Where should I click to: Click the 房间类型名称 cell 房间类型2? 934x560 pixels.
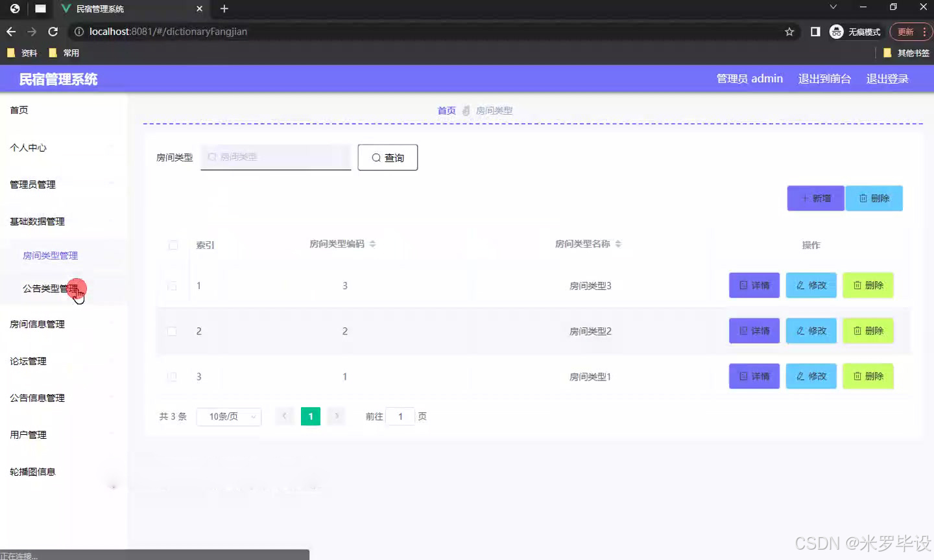[590, 331]
